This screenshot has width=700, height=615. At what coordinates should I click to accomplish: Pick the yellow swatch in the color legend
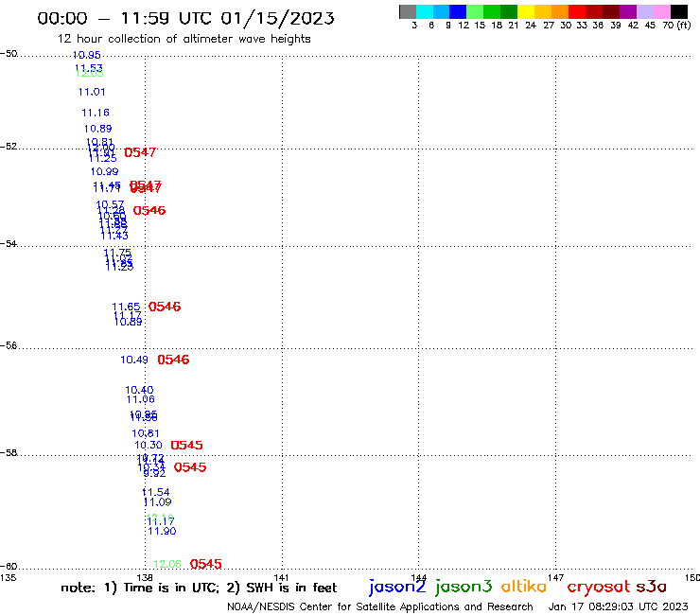tap(526, 11)
